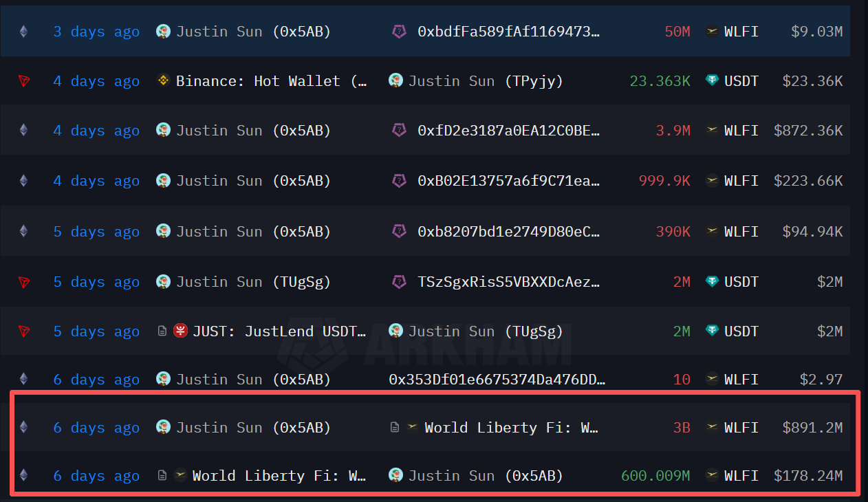Click the 50M amount value
868x502 pixels.
(677, 31)
